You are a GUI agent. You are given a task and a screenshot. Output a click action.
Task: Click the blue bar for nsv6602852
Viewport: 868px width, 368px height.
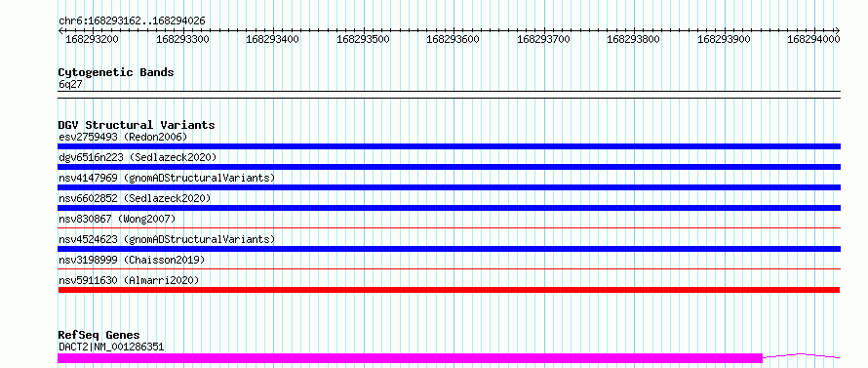tap(449, 208)
